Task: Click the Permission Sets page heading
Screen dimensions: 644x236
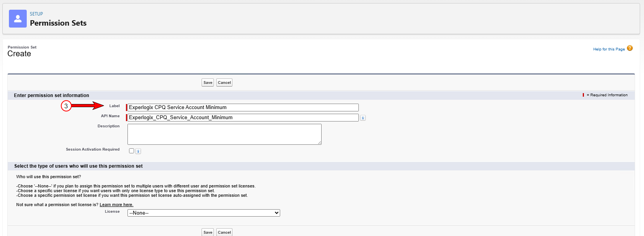Action: pos(58,23)
